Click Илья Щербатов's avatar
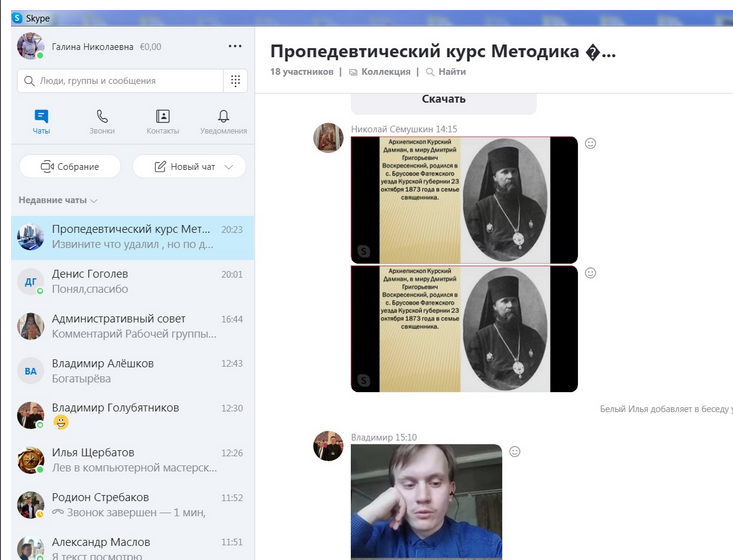Screen dimensions: 733x560 pyautogui.click(x=30, y=460)
